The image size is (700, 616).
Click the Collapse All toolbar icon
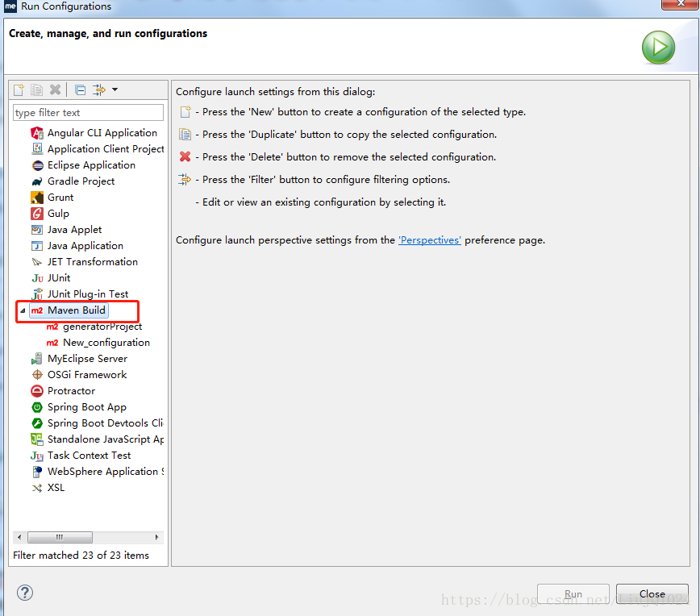click(81, 89)
